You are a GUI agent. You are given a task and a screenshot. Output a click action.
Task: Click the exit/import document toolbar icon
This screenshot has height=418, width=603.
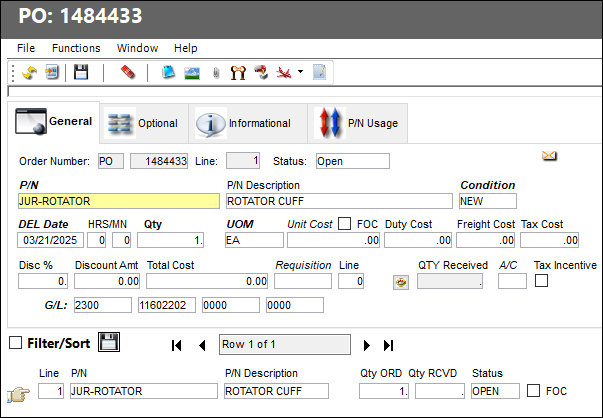tap(52, 72)
